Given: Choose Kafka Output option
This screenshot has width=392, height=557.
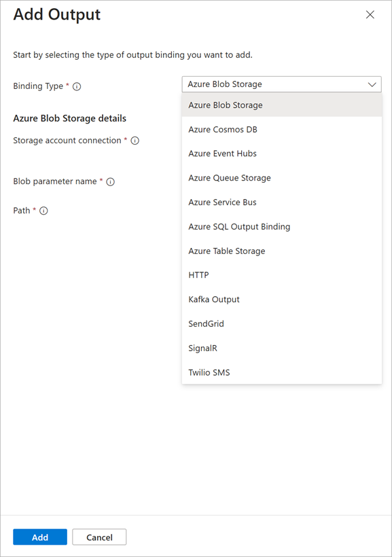Looking at the screenshot, I should (282, 300).
